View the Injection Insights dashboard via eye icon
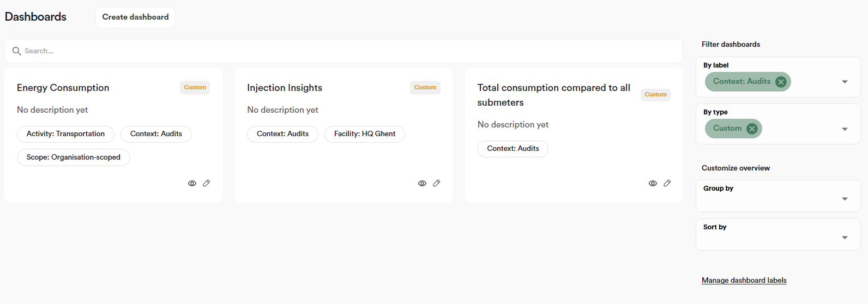The image size is (868, 304). click(422, 184)
